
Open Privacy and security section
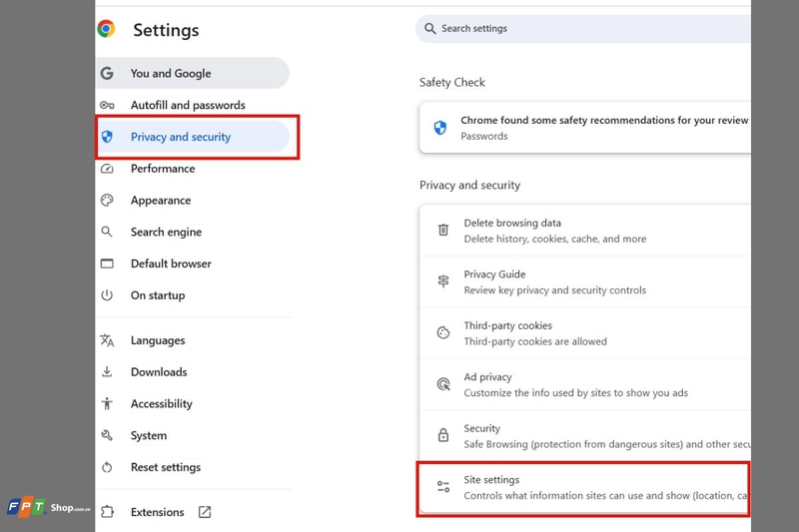(193, 137)
